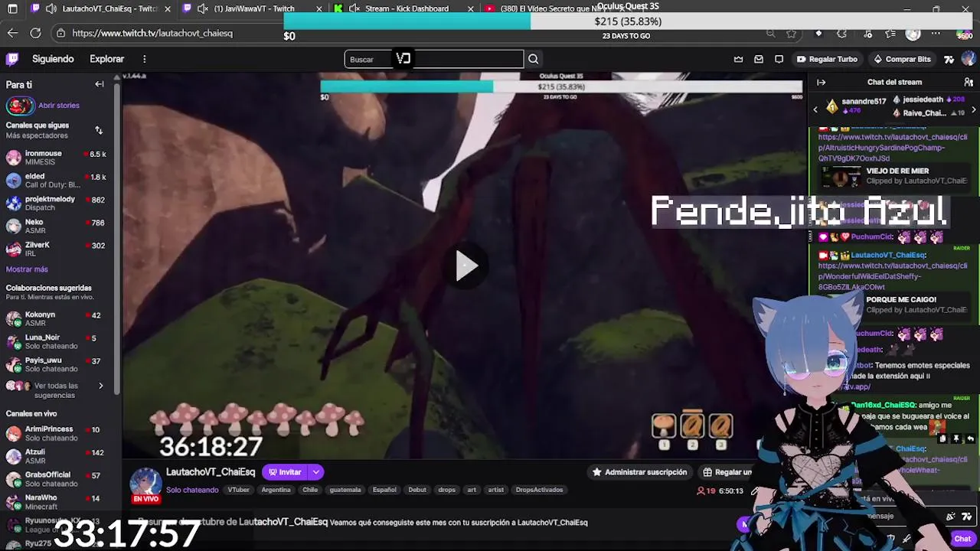Click the browser address bar URL
Viewport: 980px width, 551px height.
tap(152, 33)
